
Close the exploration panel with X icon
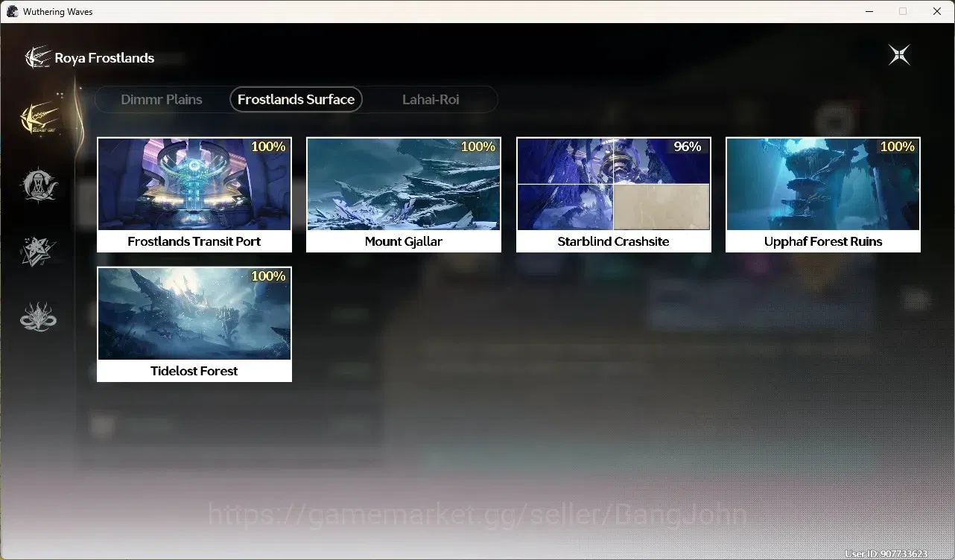point(899,55)
